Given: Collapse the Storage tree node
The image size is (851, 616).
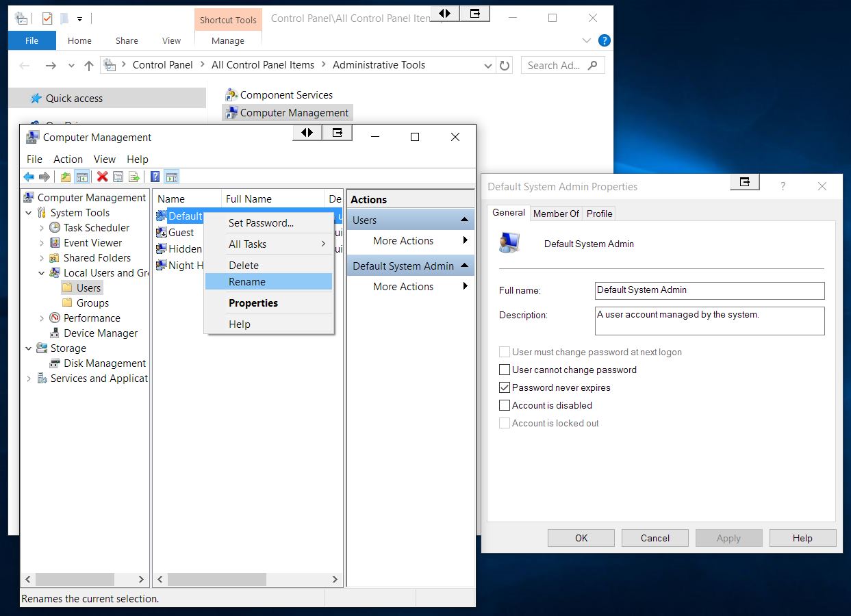Looking at the screenshot, I should pyautogui.click(x=29, y=348).
